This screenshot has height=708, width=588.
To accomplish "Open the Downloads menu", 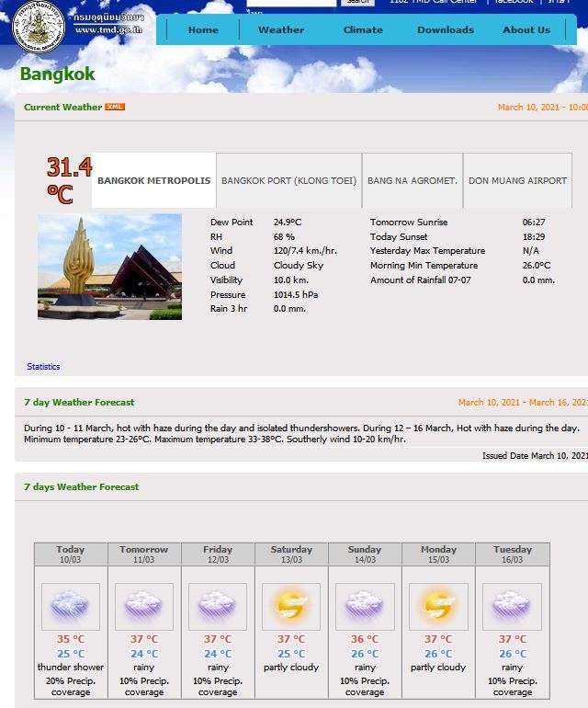I will 446,29.
